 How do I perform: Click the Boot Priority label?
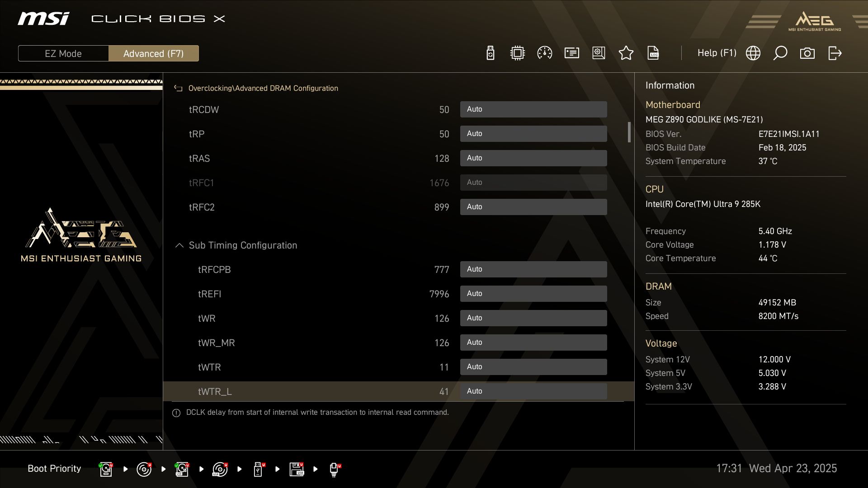pos(54,469)
